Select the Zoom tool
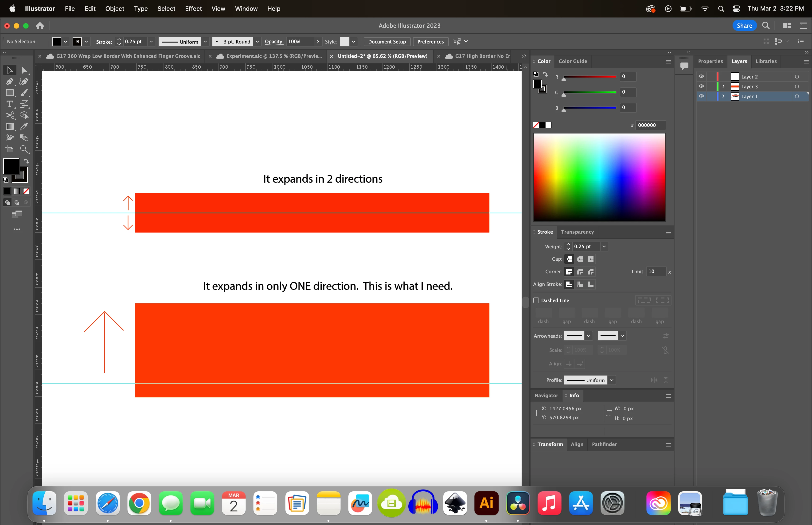The height and width of the screenshot is (525, 812). tap(24, 149)
